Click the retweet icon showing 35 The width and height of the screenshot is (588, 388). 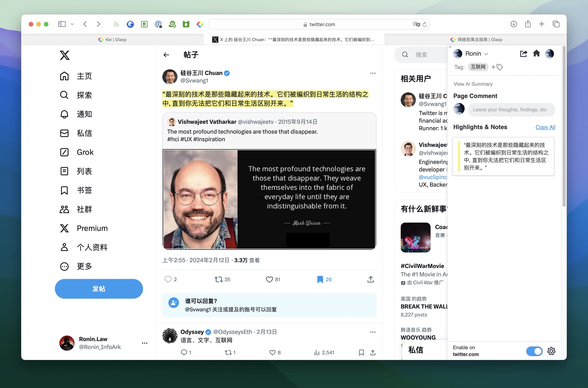[x=219, y=279]
